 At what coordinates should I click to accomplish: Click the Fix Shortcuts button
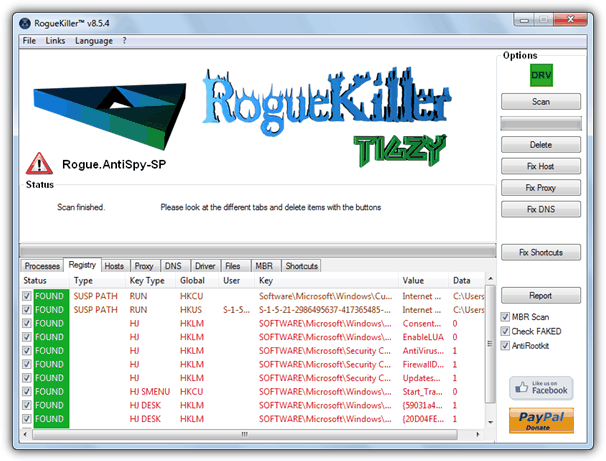541,252
